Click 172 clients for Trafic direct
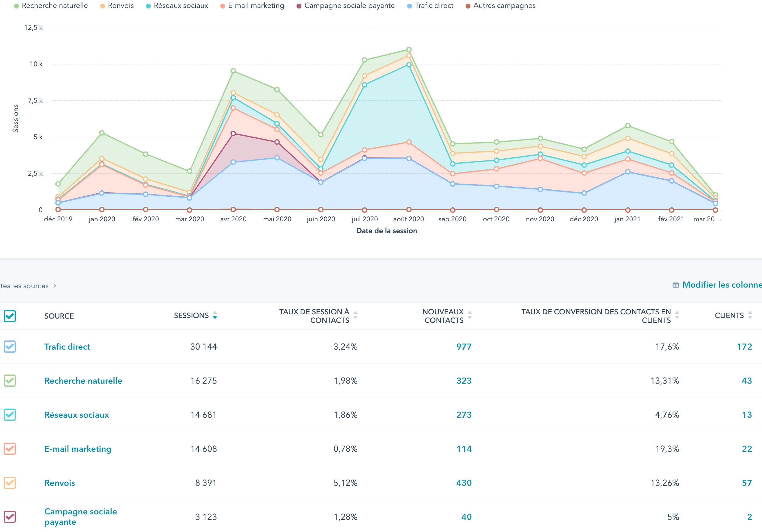The width and height of the screenshot is (762, 532). click(x=744, y=347)
